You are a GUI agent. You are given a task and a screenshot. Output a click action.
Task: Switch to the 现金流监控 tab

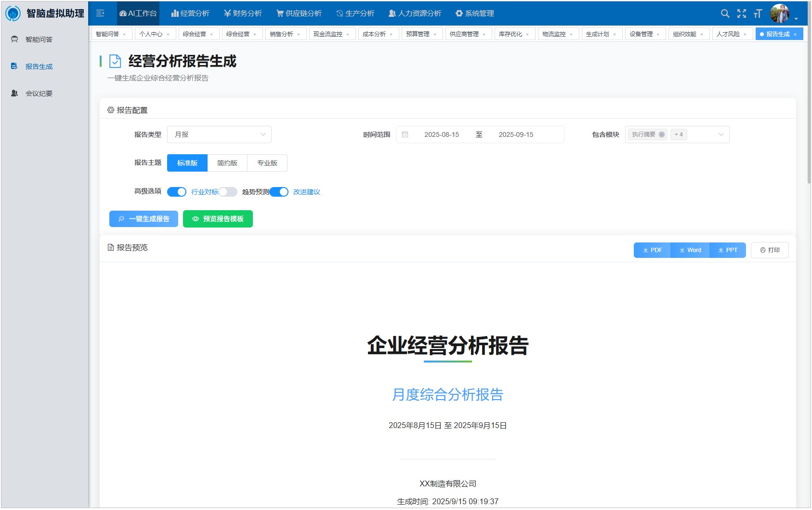point(327,34)
